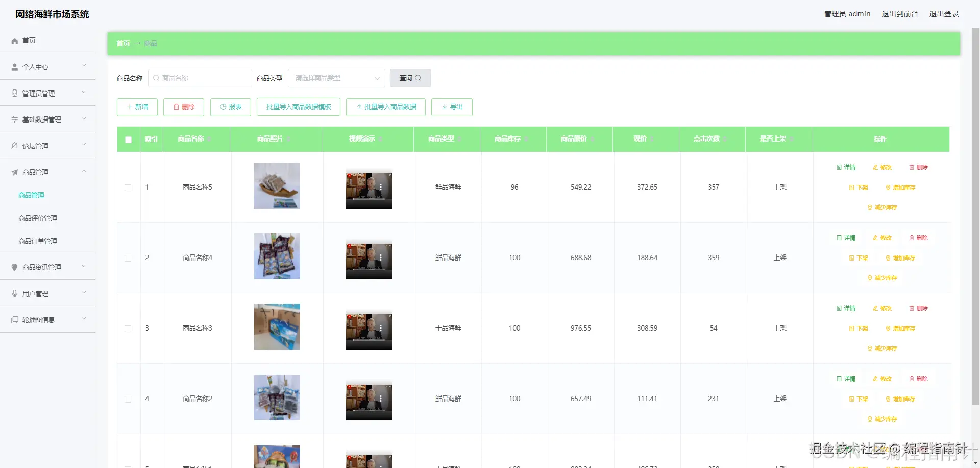Click the 退出到前台 link
The height and width of the screenshot is (468, 980).
click(900, 14)
